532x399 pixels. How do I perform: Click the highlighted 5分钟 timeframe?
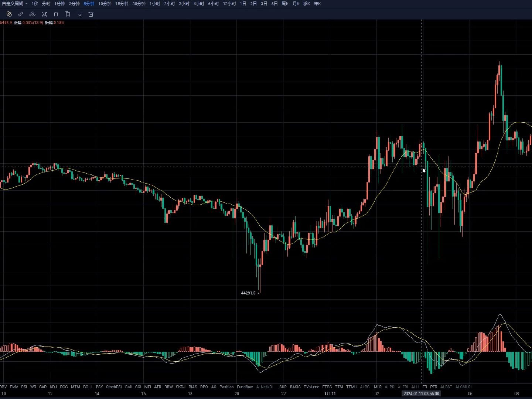coord(89,4)
